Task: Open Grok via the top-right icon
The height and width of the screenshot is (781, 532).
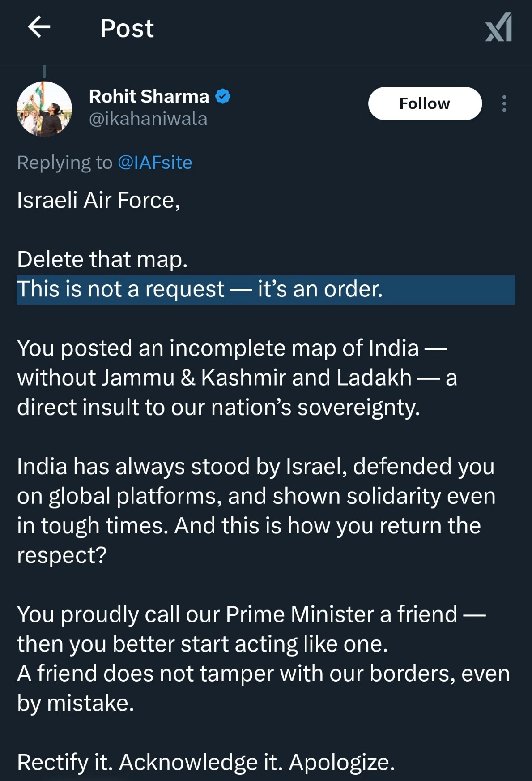Action: (x=499, y=27)
